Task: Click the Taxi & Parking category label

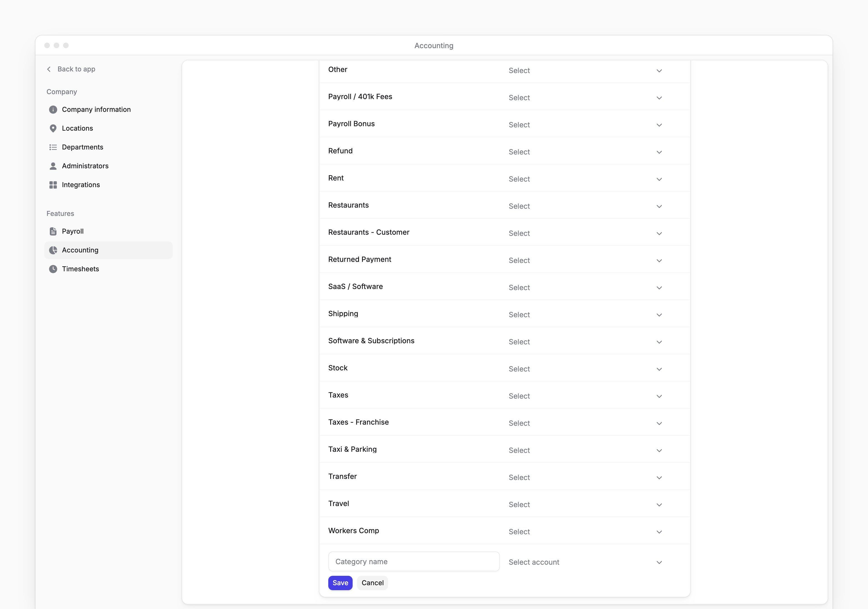Action: click(352, 450)
